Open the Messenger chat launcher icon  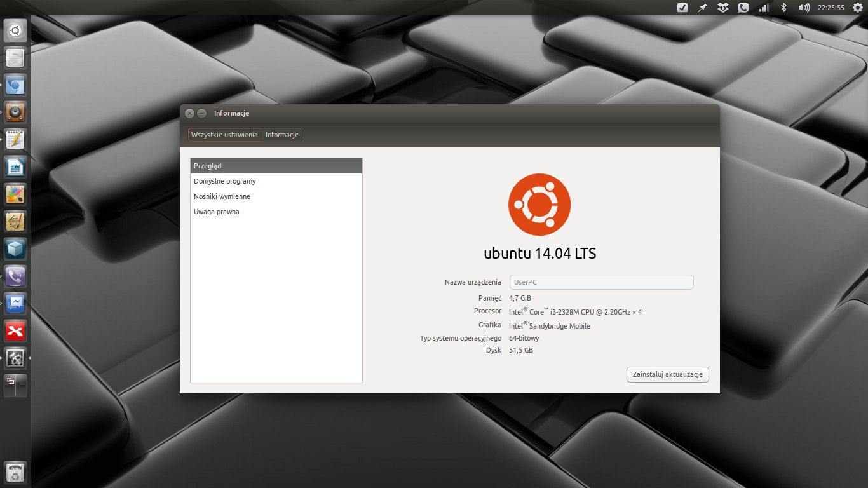pyautogui.click(x=15, y=304)
